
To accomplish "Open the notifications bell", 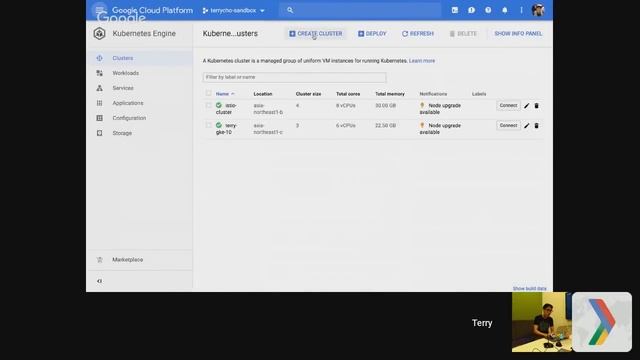I will click(x=505, y=10).
